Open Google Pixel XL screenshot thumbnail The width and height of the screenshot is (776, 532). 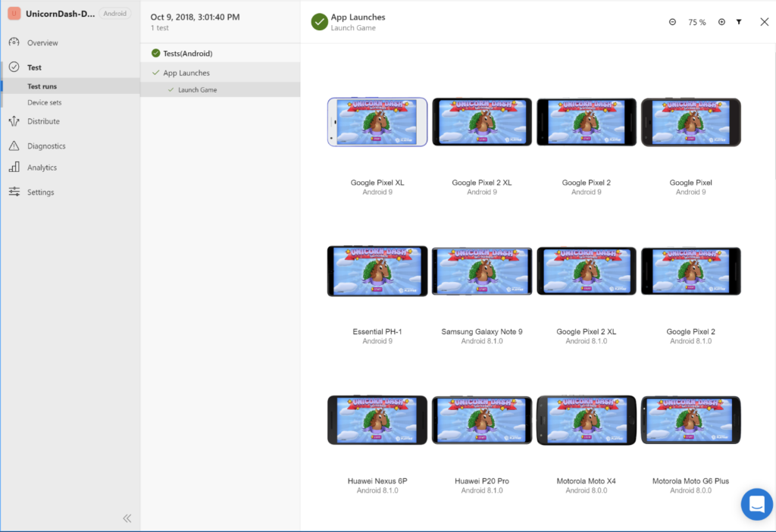(x=377, y=121)
